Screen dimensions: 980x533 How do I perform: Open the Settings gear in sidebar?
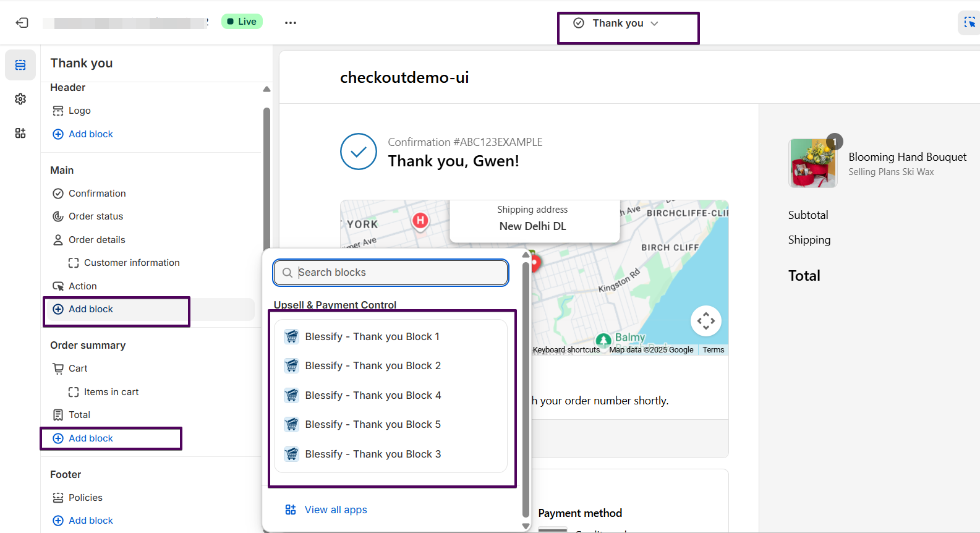point(20,99)
